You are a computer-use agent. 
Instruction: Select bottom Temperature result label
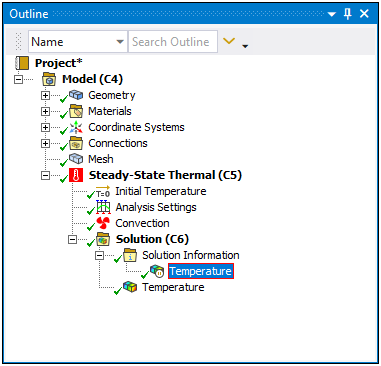[x=173, y=287]
